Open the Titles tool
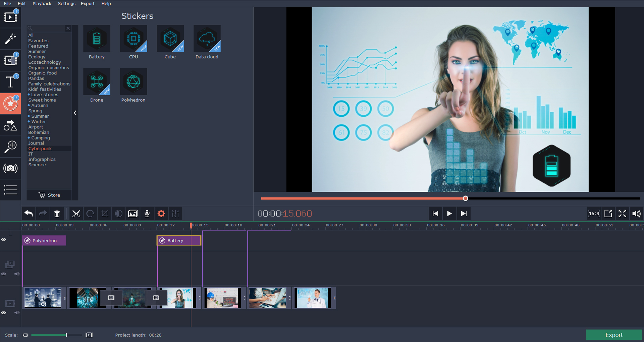644x342 pixels. click(11, 81)
